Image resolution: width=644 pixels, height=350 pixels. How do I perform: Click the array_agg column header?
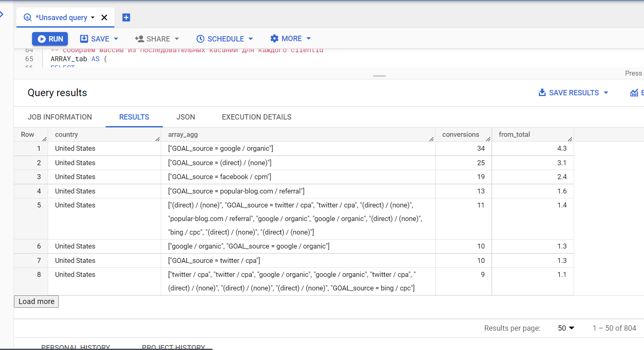click(298, 135)
